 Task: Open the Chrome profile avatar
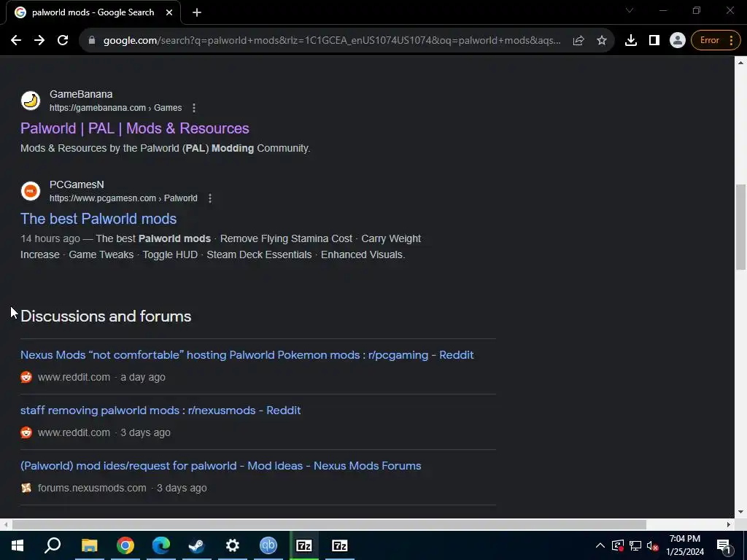(678, 41)
